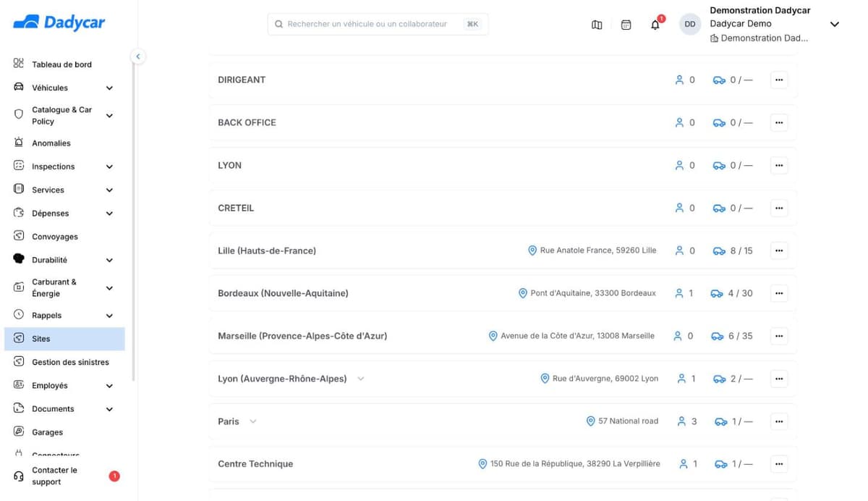Click "Pont d'Aquitaine, 33300 Bordeaux" address
The height and width of the screenshot is (501, 868).
[593, 293]
